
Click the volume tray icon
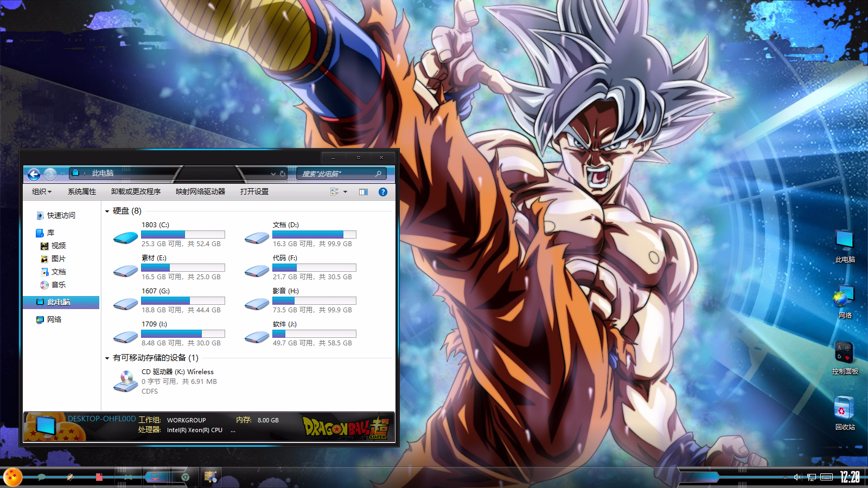click(x=797, y=477)
